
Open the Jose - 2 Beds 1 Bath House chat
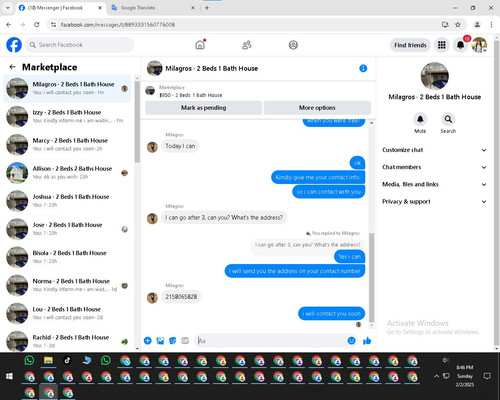[x=67, y=229]
